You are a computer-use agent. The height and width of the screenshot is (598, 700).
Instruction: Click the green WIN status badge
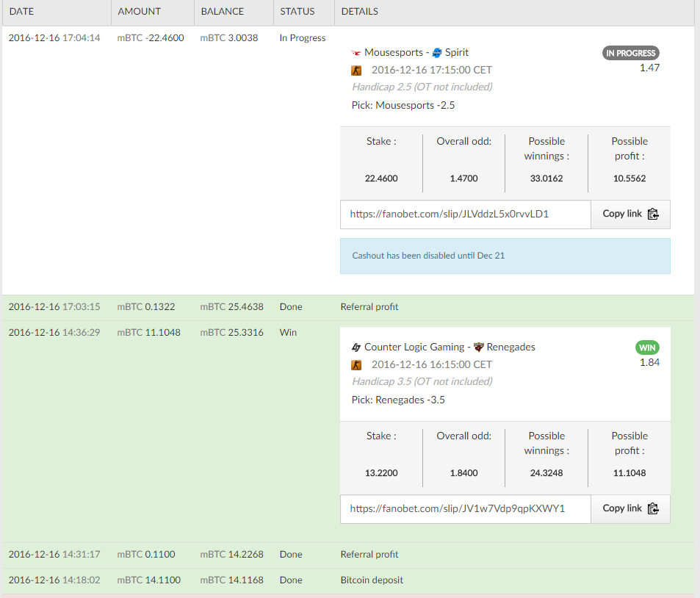(647, 347)
